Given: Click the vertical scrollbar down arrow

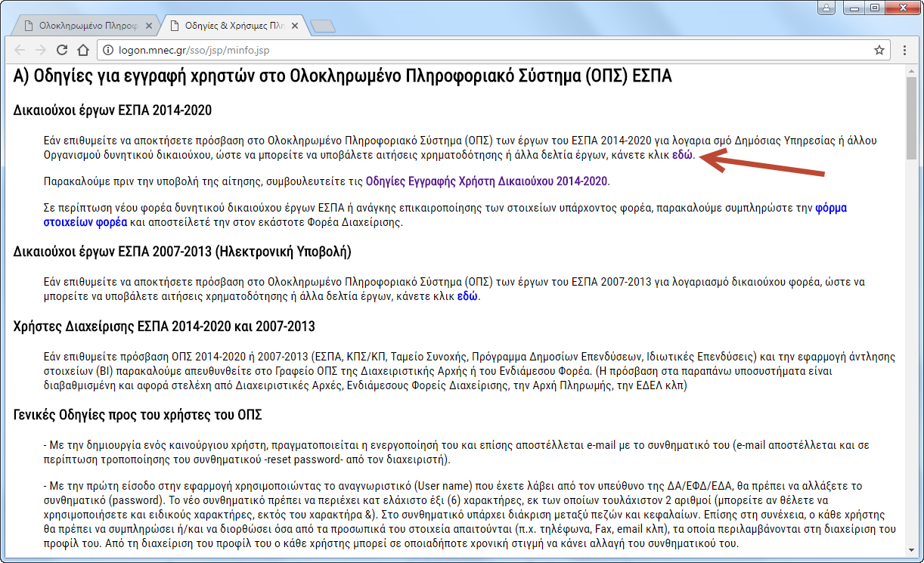Looking at the screenshot, I should click(910, 556).
